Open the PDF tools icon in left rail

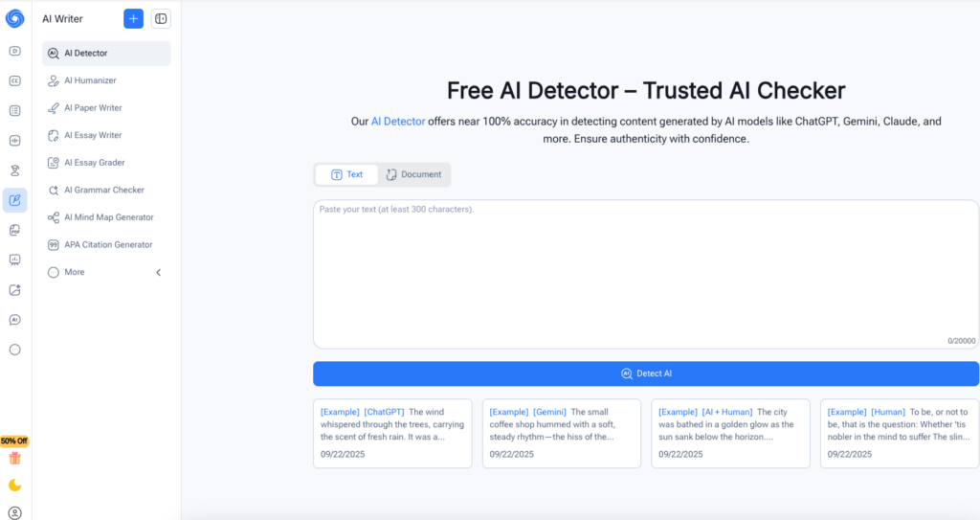pos(15,230)
